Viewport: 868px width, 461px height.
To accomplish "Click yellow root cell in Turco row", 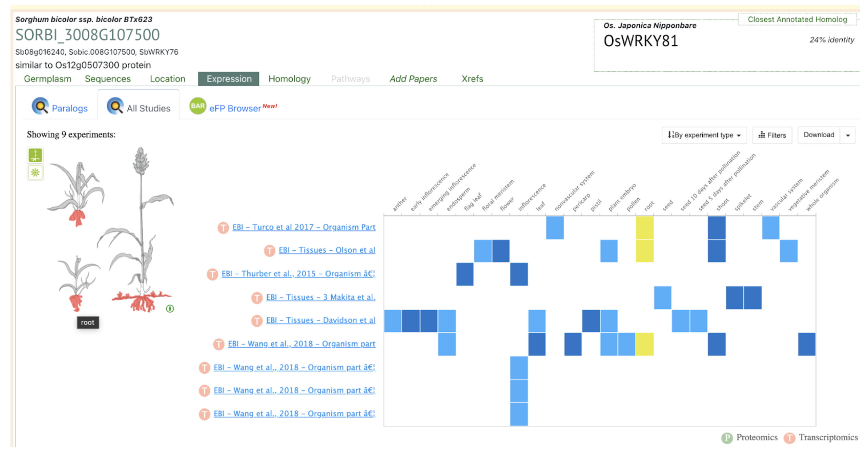I will pyautogui.click(x=644, y=227).
